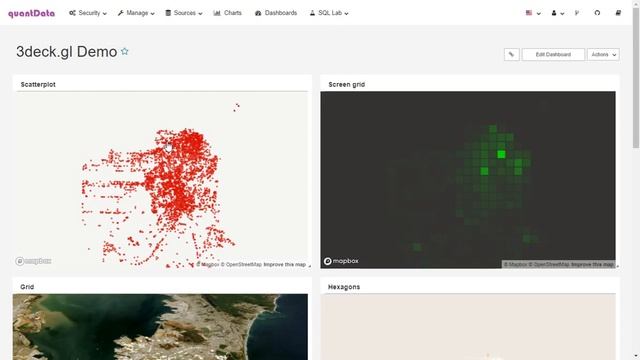Click Improve this map in Screen grid
The width and height of the screenshot is (640, 360).
coord(592,264)
